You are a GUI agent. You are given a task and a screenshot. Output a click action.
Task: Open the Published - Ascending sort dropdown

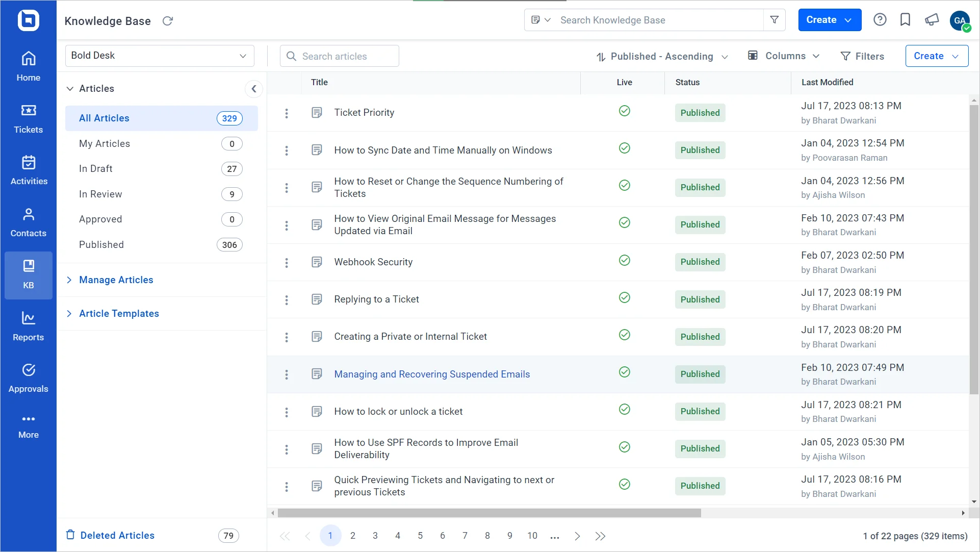(x=661, y=56)
